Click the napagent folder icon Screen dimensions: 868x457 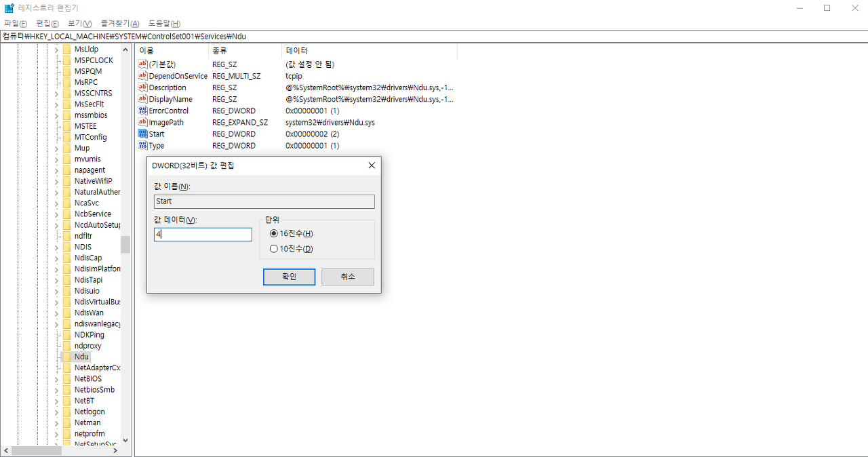click(x=66, y=170)
